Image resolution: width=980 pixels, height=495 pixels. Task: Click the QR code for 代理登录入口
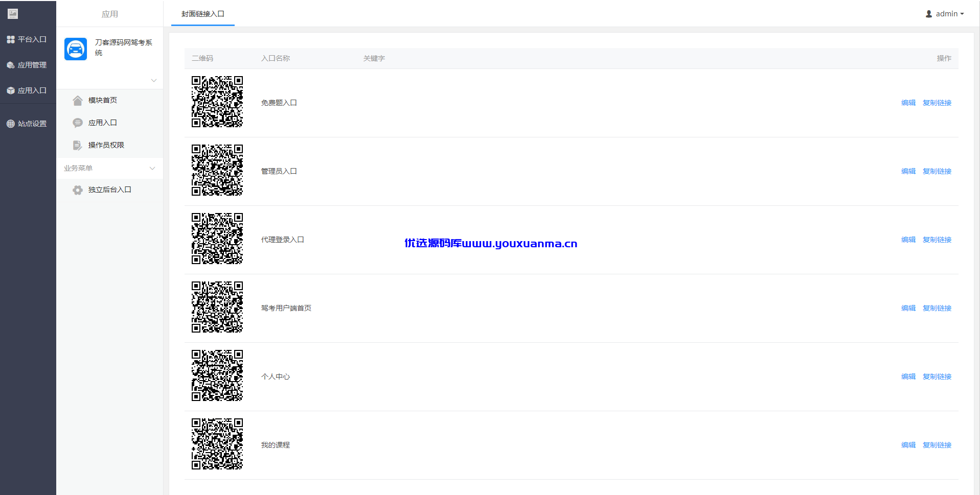[217, 239]
